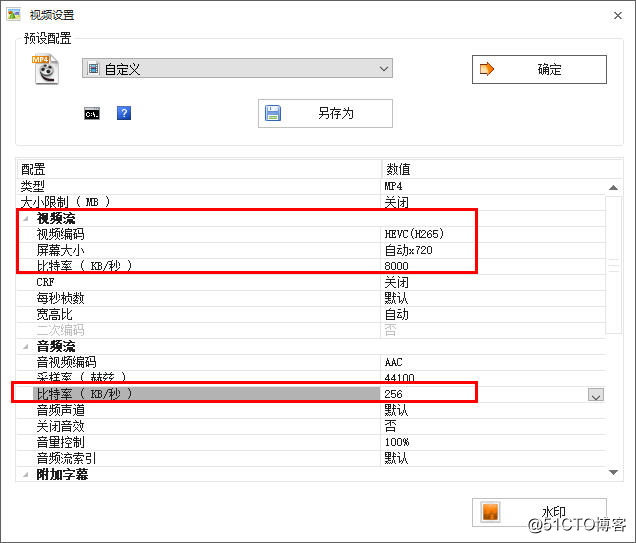Collapse the 音频流 section

tap(26, 347)
